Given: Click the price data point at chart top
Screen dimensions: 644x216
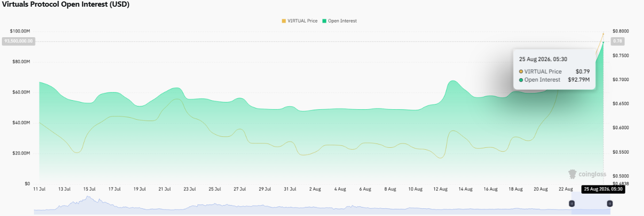Looking at the screenshot, I should tap(603, 34).
